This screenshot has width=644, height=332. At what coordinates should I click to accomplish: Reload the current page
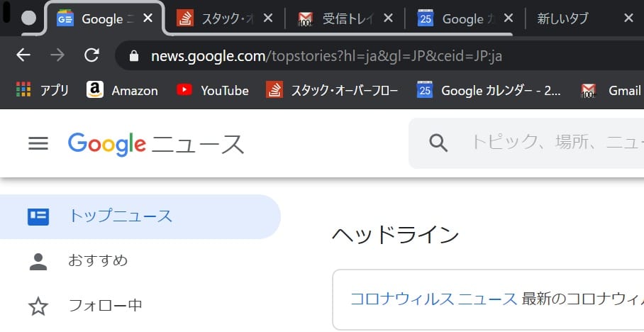click(x=91, y=55)
